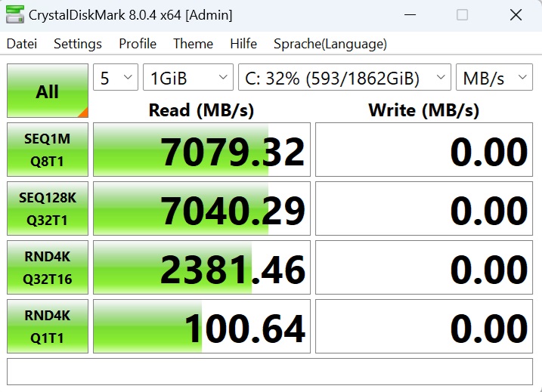Viewport: 542px width, 392px height.
Task: Click the SEQ1M read result 7079.32
Action: pyautogui.click(x=202, y=150)
